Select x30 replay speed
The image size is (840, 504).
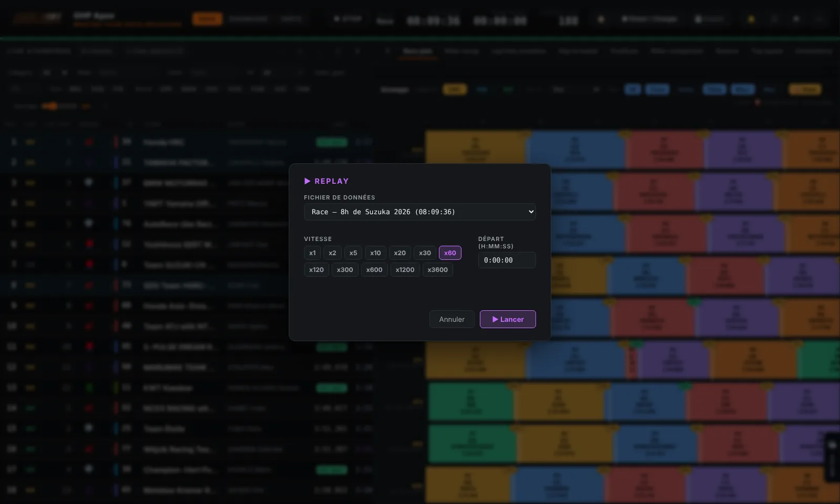[425, 253]
